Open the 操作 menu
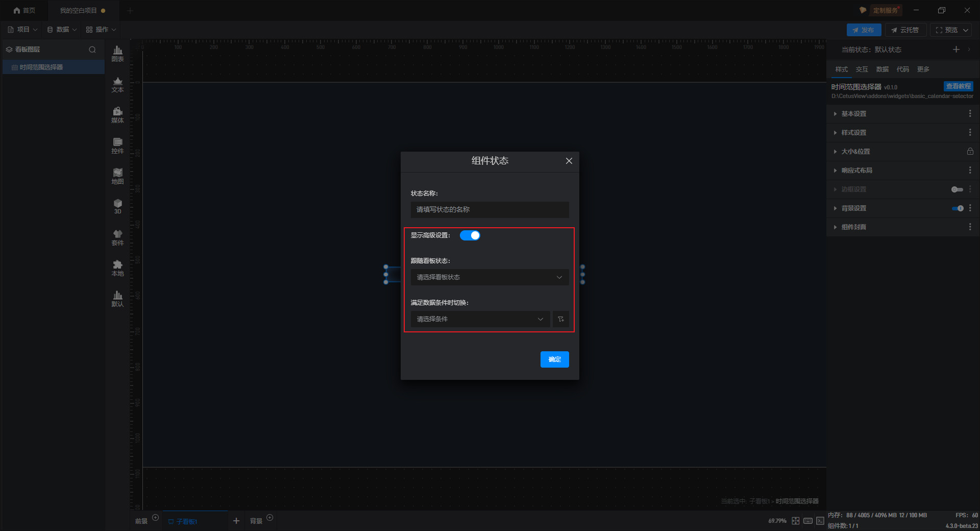The height and width of the screenshot is (531, 980). click(101, 30)
